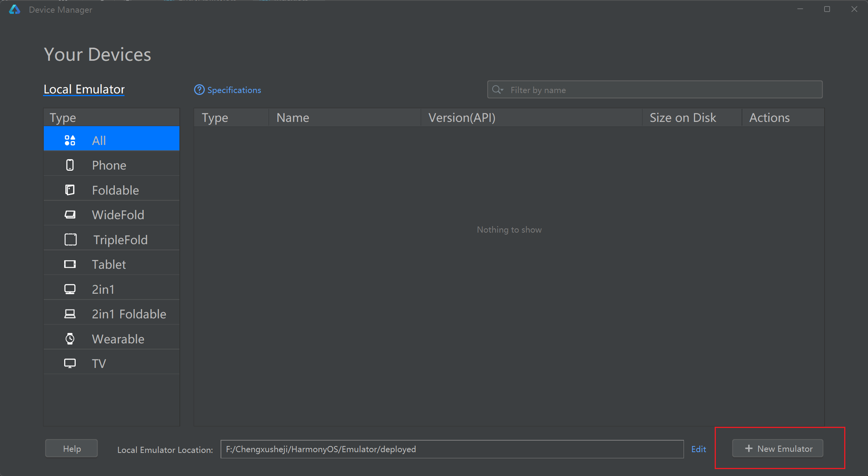Choose the 2in1 device icon

click(70, 289)
